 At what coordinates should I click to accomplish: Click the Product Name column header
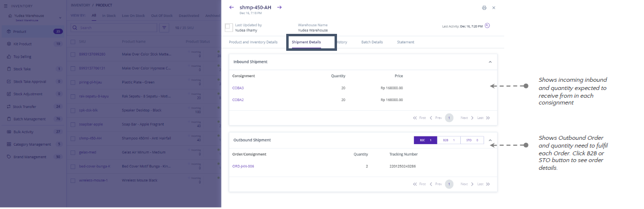(x=134, y=42)
